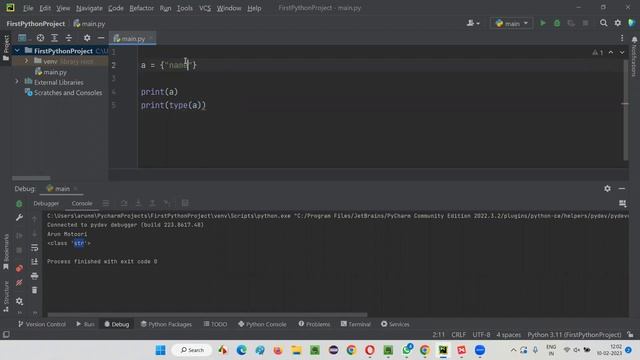The width and height of the screenshot is (640, 360).
Task: Open the editor tabs options menu
Action: (x=622, y=38)
